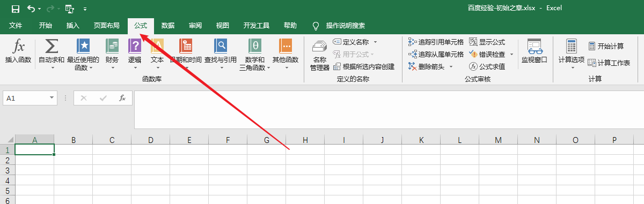Select cell A1

pos(34,150)
